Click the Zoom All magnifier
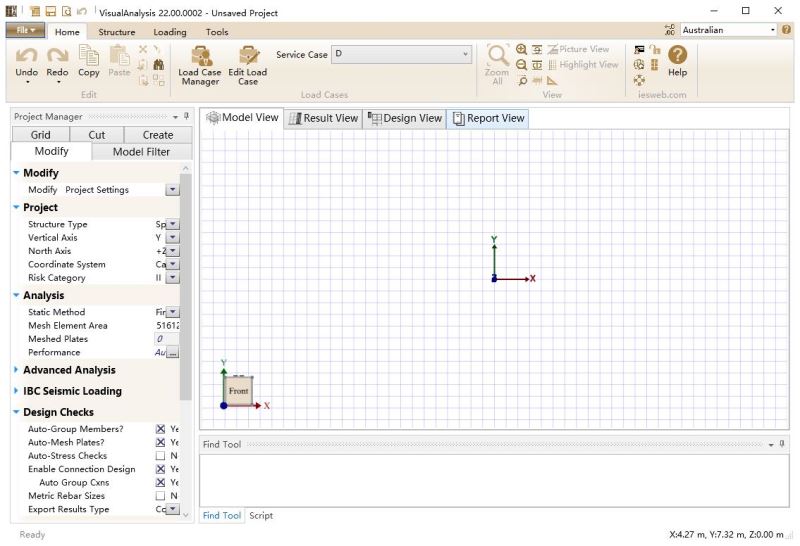 [497, 56]
